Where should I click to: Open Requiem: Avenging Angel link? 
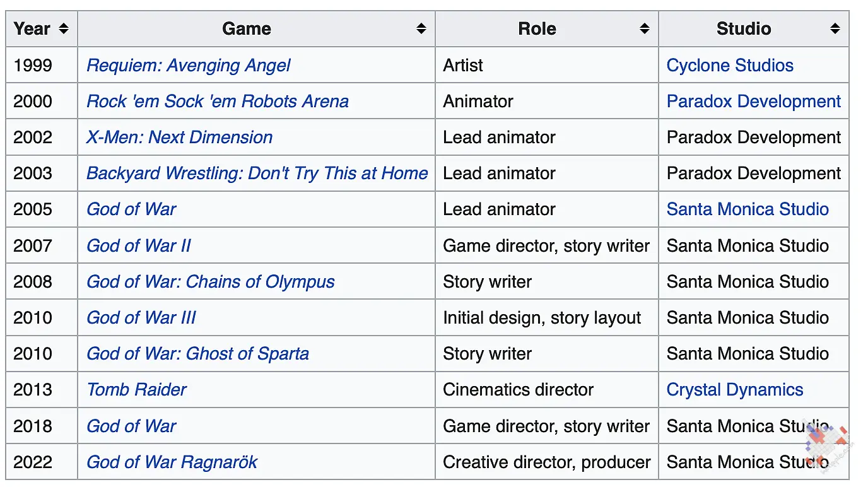pos(189,66)
